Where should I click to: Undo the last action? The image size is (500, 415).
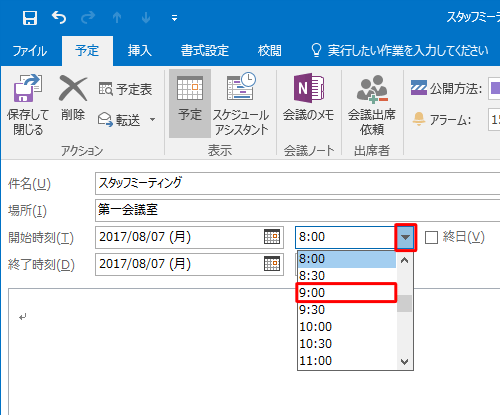pos(59,17)
